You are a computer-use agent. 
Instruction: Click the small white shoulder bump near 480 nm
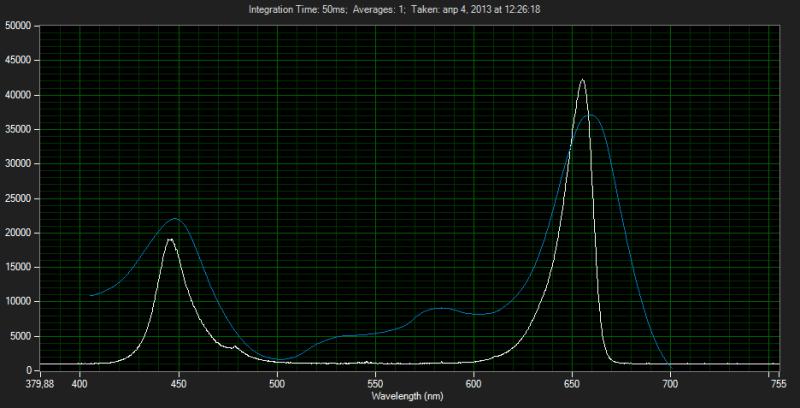(236, 346)
